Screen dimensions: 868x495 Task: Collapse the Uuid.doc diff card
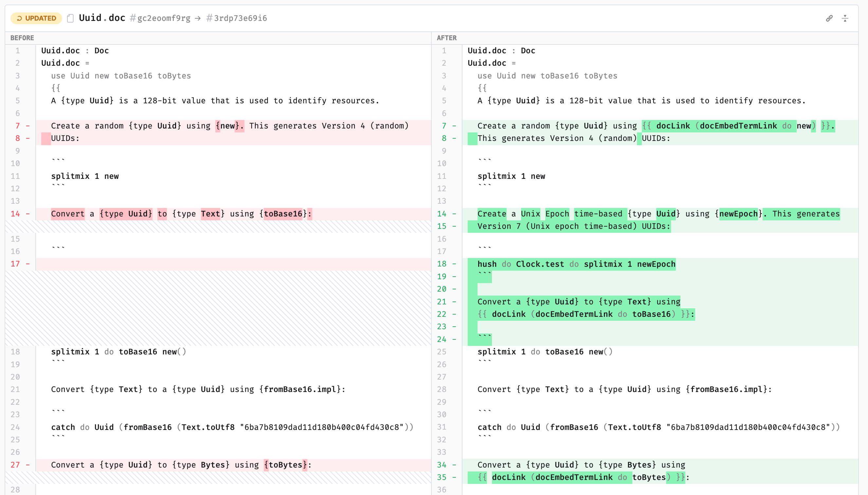pos(845,18)
